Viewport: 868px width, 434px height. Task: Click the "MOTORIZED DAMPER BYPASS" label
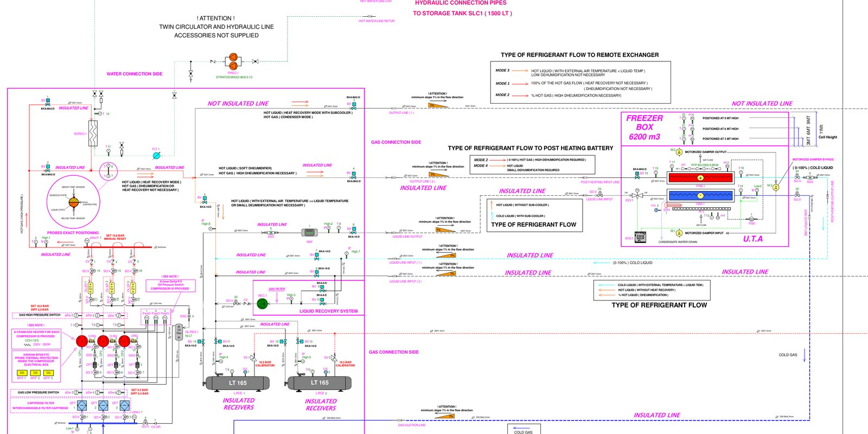pos(813,159)
